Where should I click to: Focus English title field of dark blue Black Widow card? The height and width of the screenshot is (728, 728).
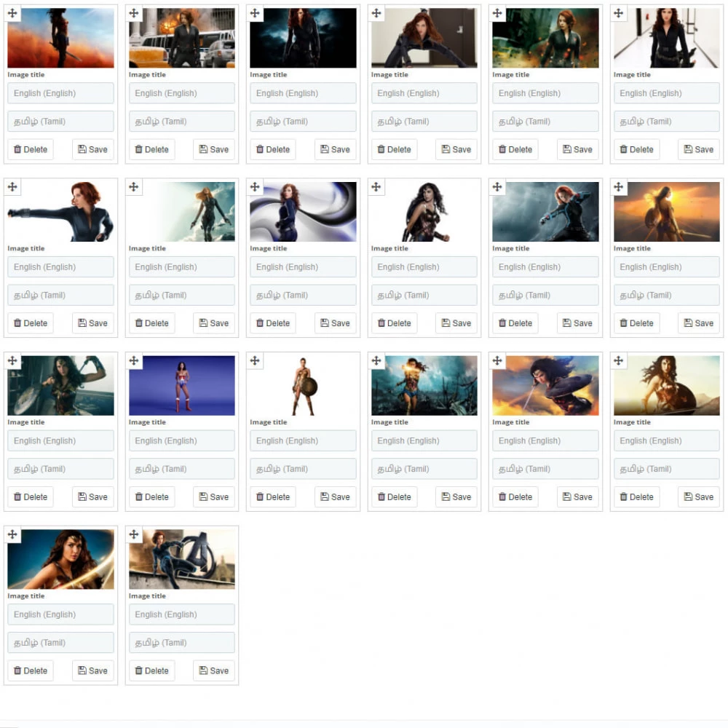303,93
